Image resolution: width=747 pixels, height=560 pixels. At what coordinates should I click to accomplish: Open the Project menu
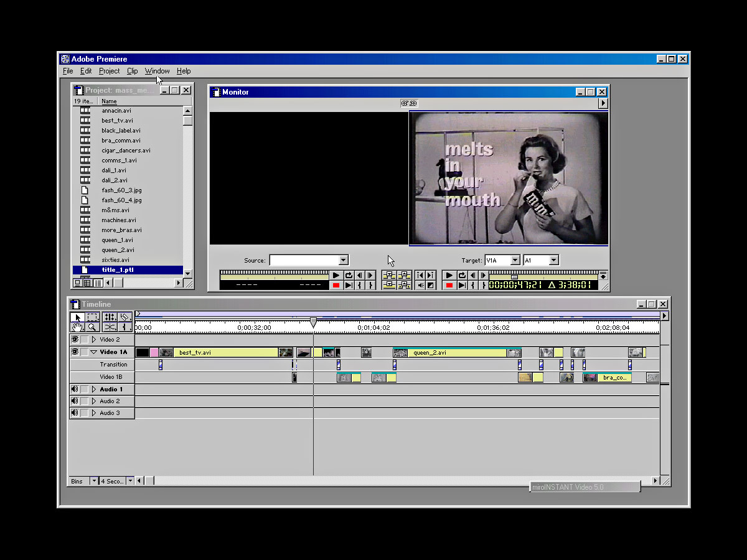tap(110, 71)
